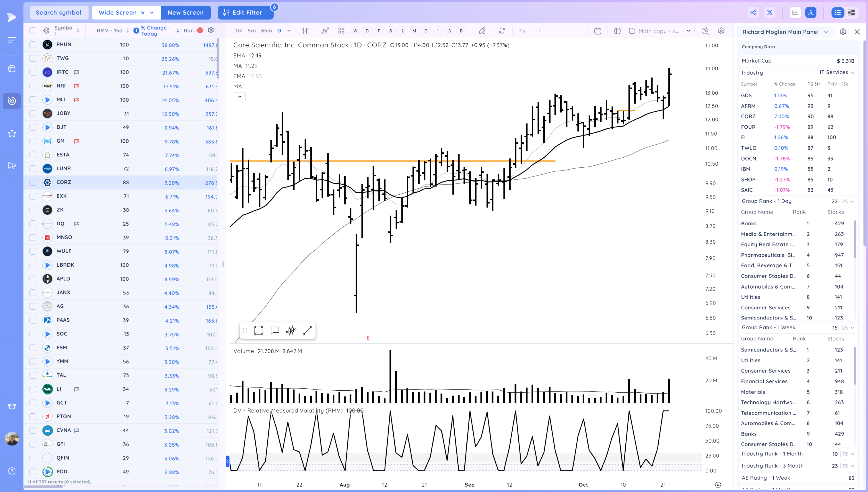Check the PHUN row checkbox

click(x=33, y=45)
